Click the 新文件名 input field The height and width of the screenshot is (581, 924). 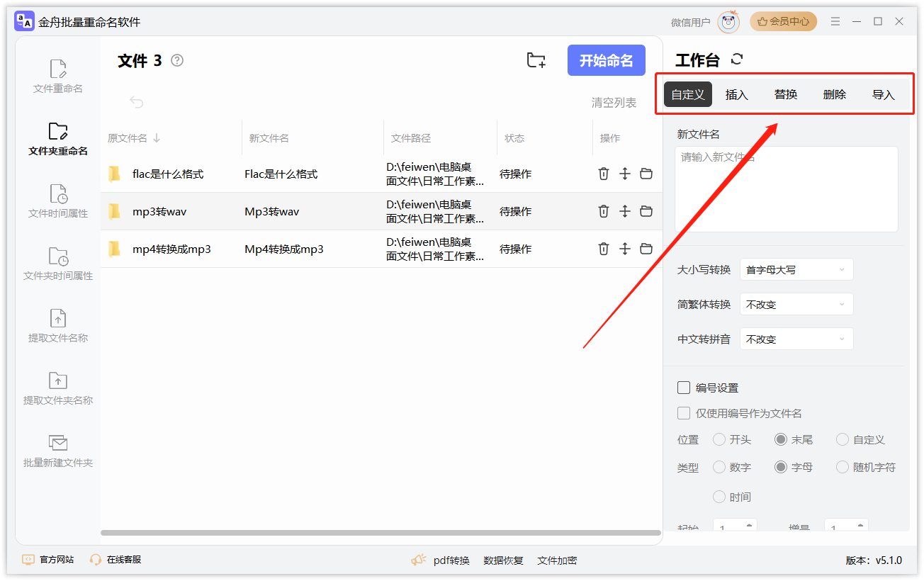click(x=787, y=188)
